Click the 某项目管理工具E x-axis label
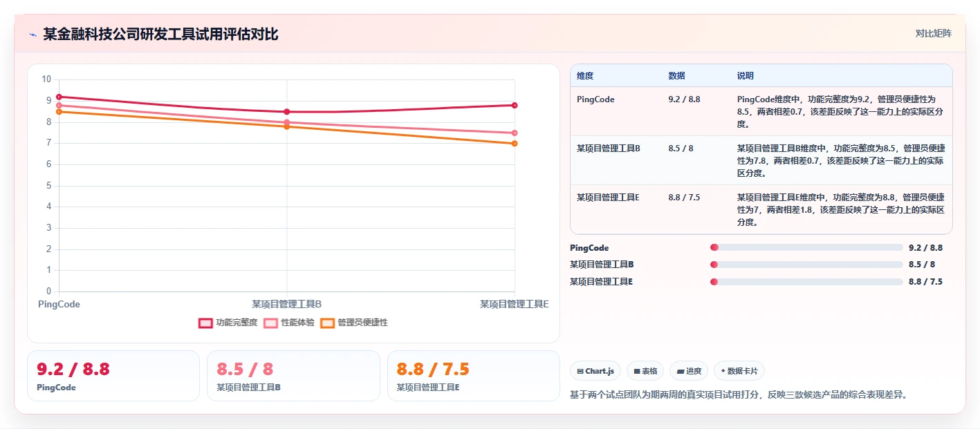The image size is (980, 429). 515,304
